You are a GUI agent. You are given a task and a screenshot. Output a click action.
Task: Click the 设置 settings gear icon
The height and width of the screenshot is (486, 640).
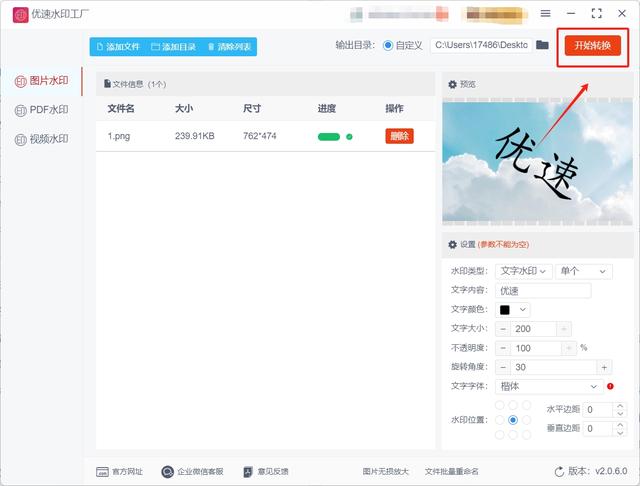coord(452,244)
